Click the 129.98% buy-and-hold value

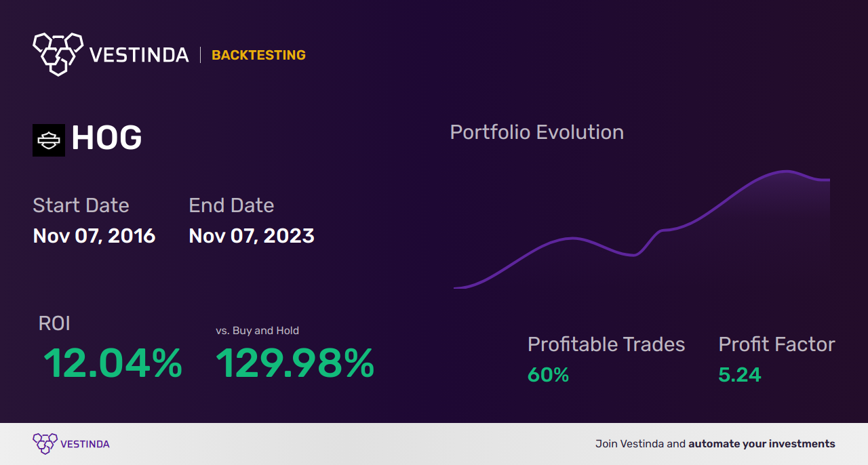click(295, 363)
